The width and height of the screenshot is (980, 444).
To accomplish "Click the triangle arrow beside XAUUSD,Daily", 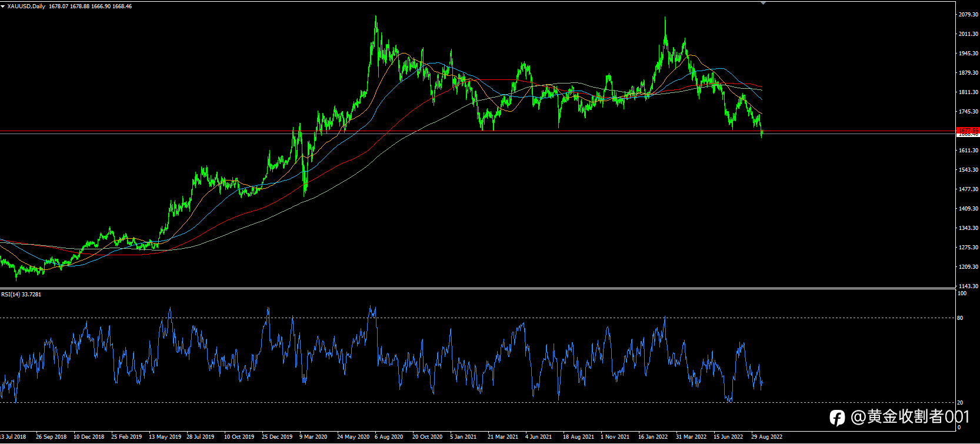I will pyautogui.click(x=3, y=6).
